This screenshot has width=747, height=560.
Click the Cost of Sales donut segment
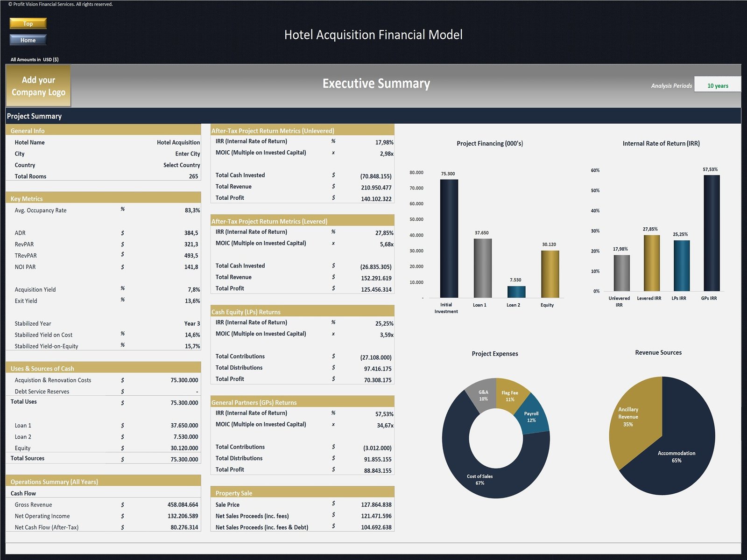point(480,478)
